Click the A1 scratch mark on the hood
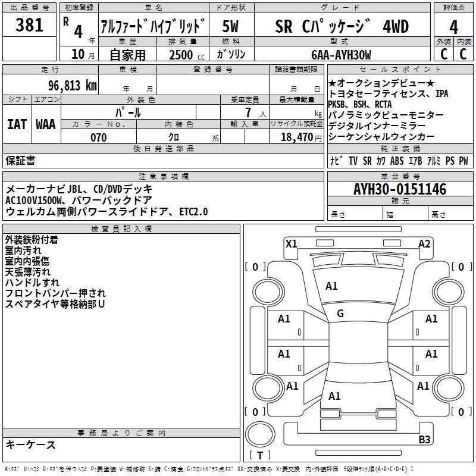This screenshot has height=476, width=476. [331, 286]
